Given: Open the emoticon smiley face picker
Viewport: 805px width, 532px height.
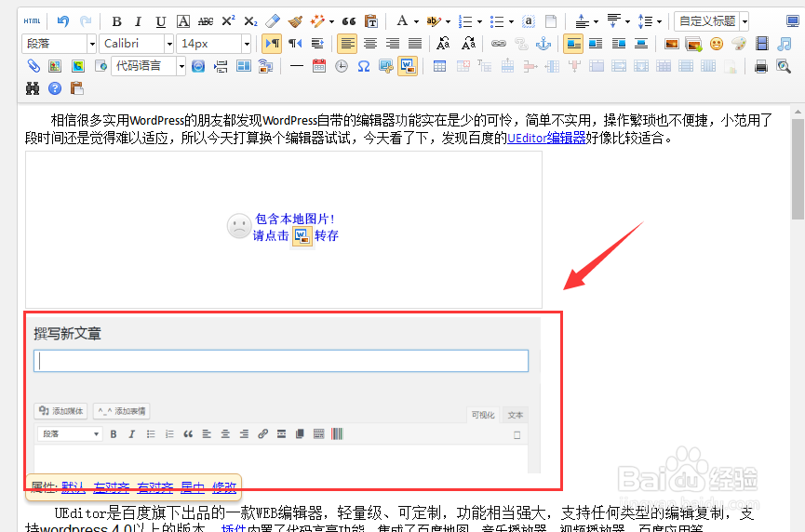Looking at the screenshot, I should click(717, 44).
